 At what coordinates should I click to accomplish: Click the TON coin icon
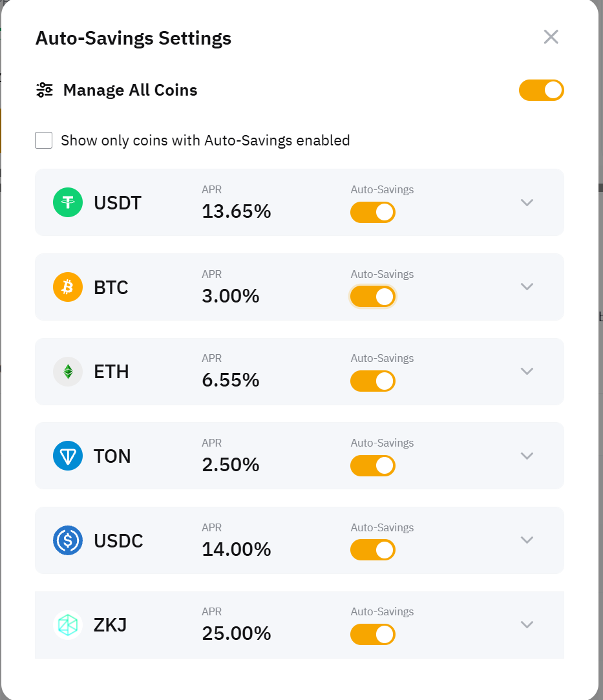click(68, 456)
